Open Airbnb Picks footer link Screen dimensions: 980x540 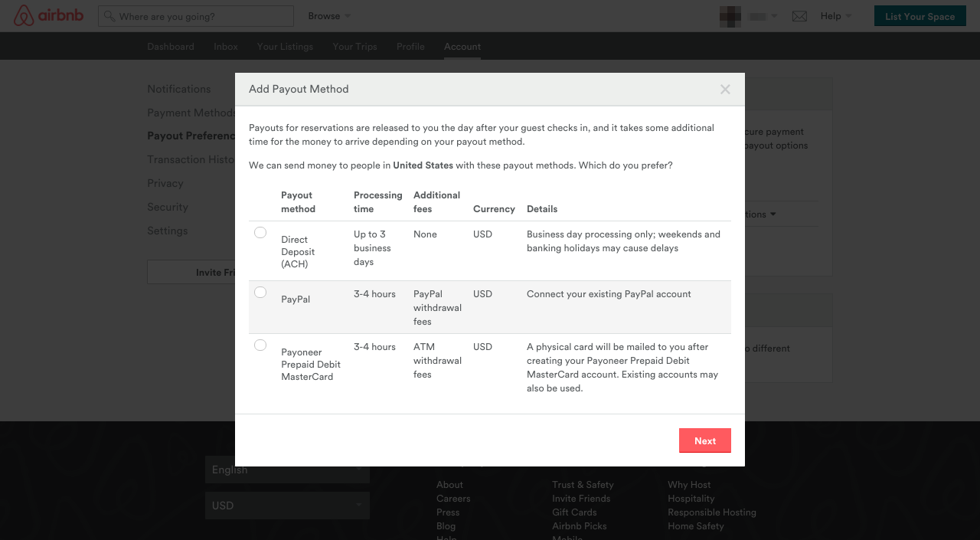(580, 526)
